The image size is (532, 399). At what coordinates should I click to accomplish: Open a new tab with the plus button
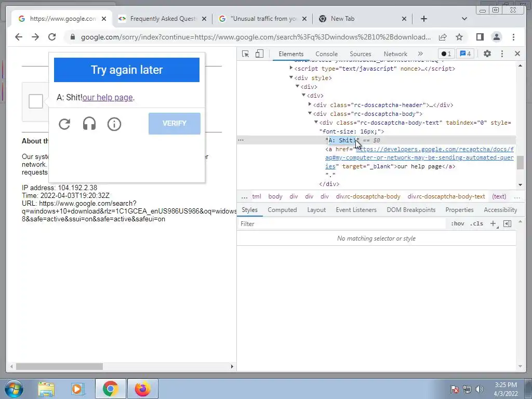coord(424,19)
